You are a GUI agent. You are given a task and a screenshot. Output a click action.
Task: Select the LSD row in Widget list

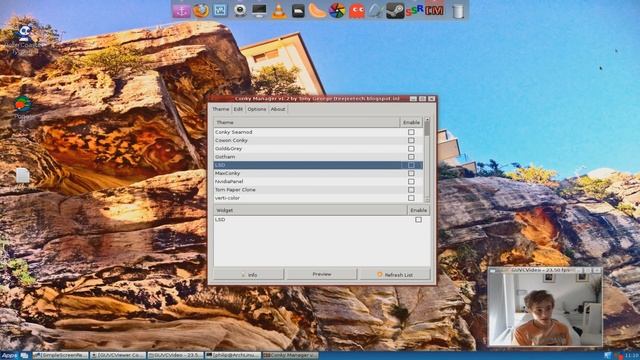(x=322, y=220)
